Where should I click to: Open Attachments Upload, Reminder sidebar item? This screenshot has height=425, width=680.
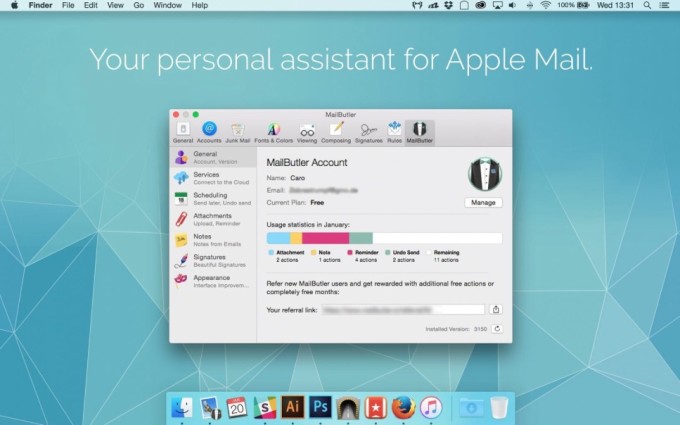coord(213,219)
